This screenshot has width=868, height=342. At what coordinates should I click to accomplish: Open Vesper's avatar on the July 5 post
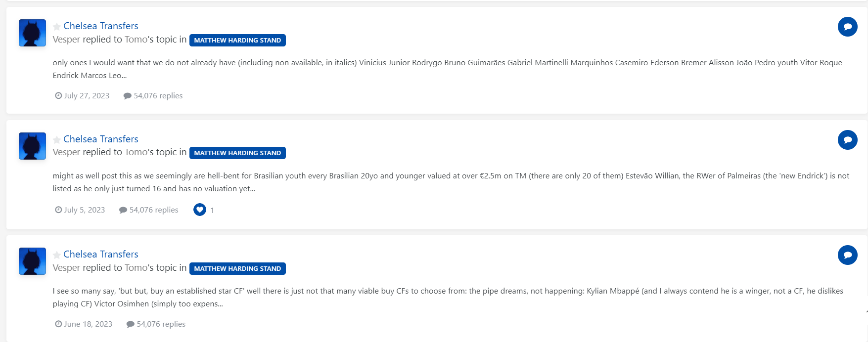coord(32,146)
